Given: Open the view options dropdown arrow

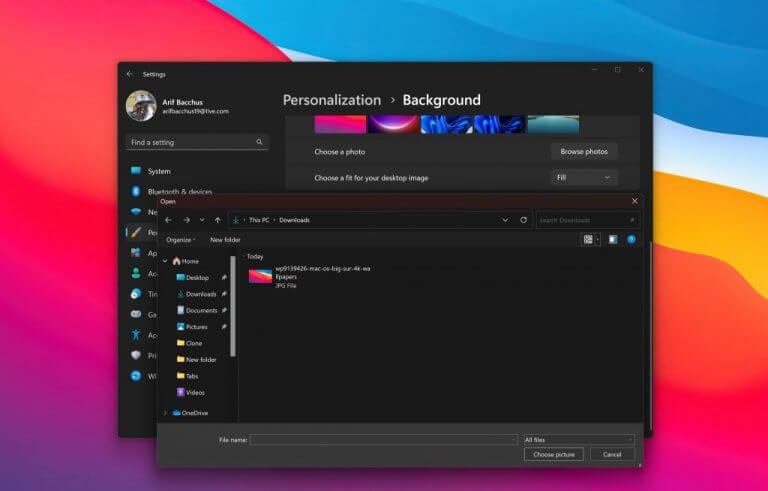Looking at the screenshot, I should (x=598, y=239).
